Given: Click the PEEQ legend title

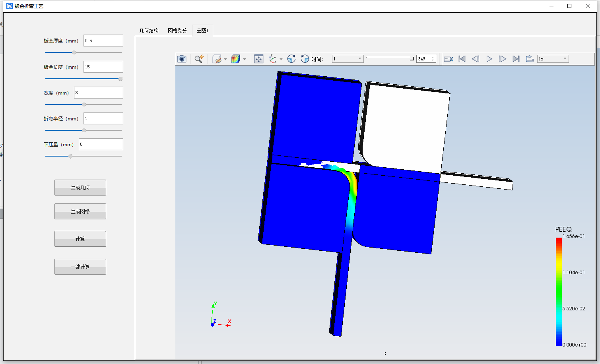Looking at the screenshot, I should pos(563,229).
